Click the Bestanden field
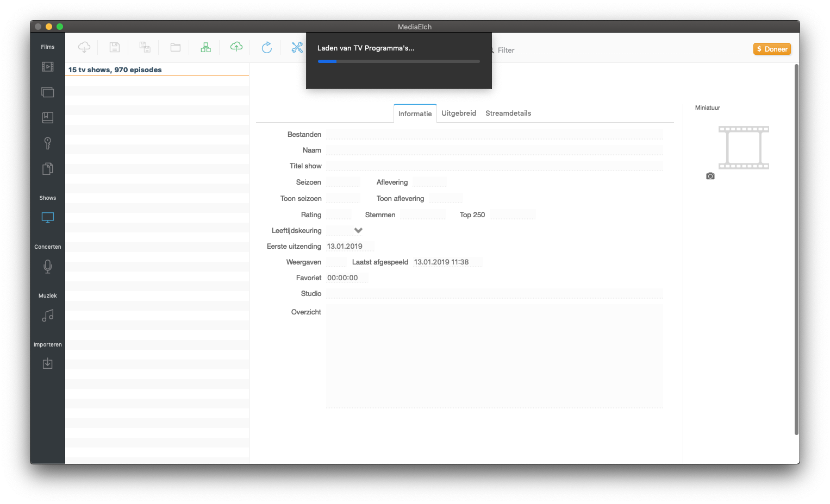830x504 pixels. pos(495,135)
